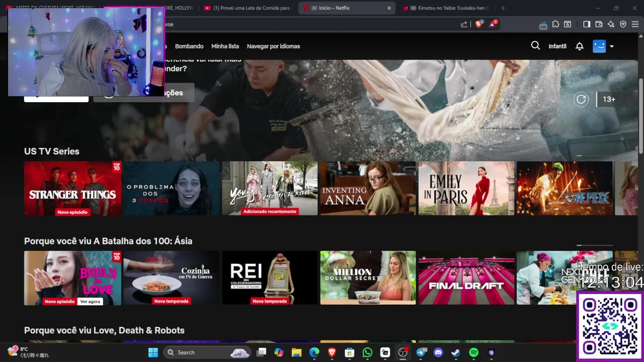Expand the profile dropdown arrow
Image resolution: width=644 pixels, height=362 pixels.
(x=612, y=46)
